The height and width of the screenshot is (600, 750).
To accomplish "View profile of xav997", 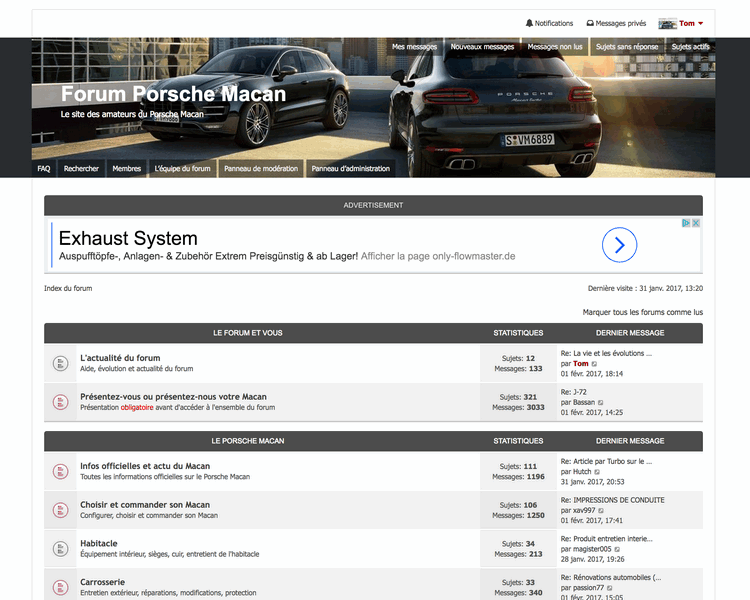I will coord(584,511).
